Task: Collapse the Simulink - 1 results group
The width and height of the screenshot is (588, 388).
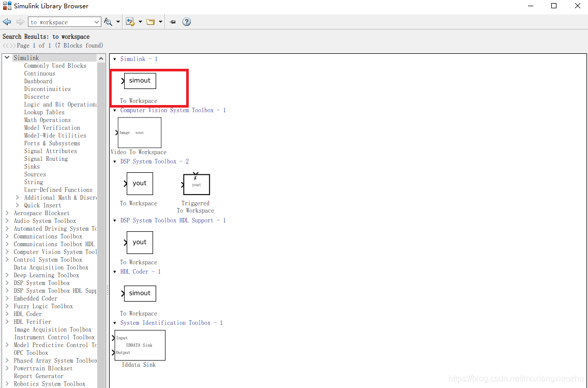Action: point(115,59)
